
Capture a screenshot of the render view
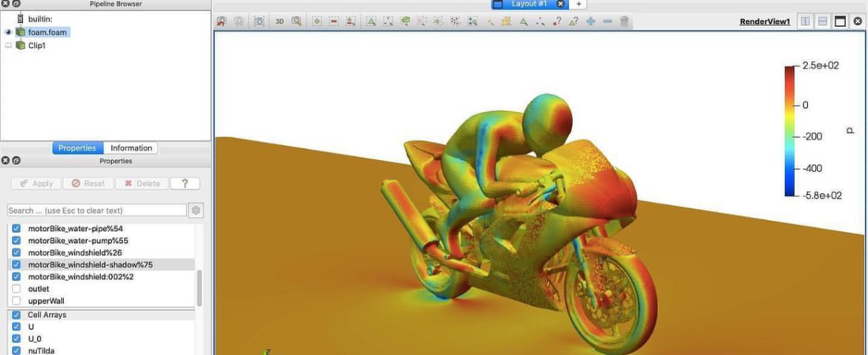[259, 21]
